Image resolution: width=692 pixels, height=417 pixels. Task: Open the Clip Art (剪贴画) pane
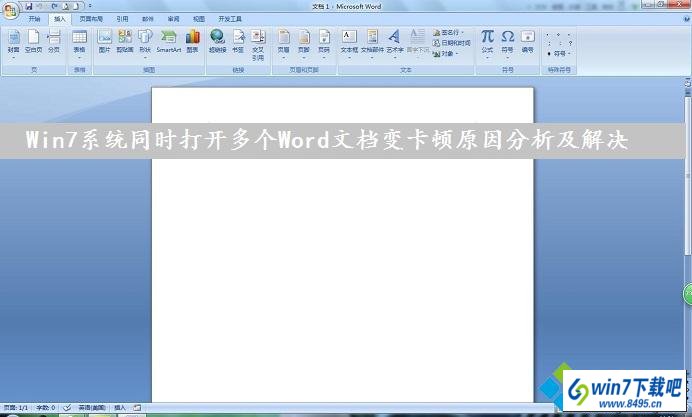[x=125, y=42]
